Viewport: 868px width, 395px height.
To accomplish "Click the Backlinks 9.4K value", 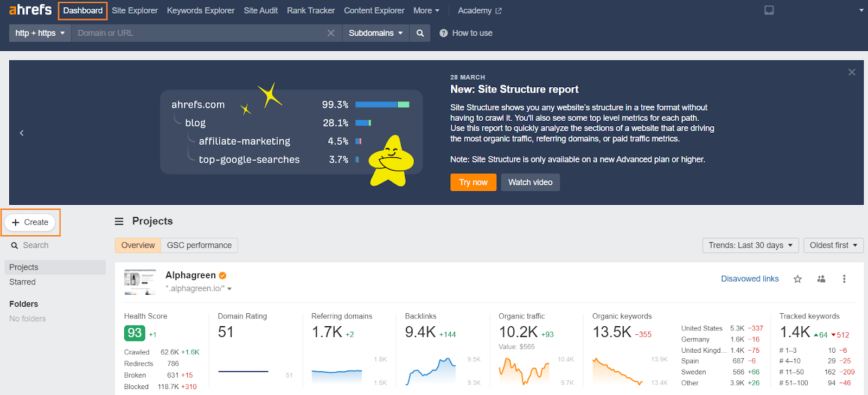I will tap(420, 332).
